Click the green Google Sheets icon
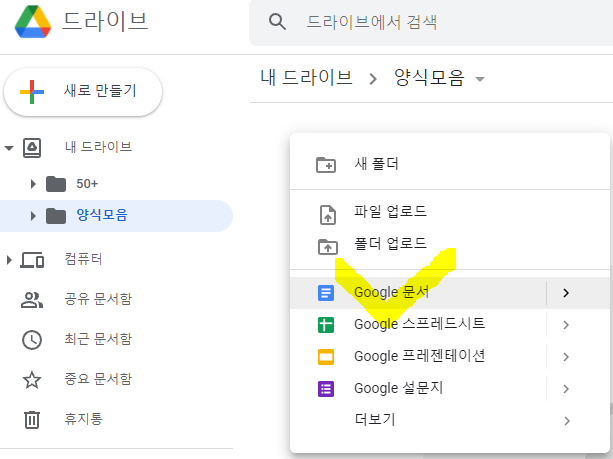Image resolution: width=613 pixels, height=459 pixels. tap(326, 325)
